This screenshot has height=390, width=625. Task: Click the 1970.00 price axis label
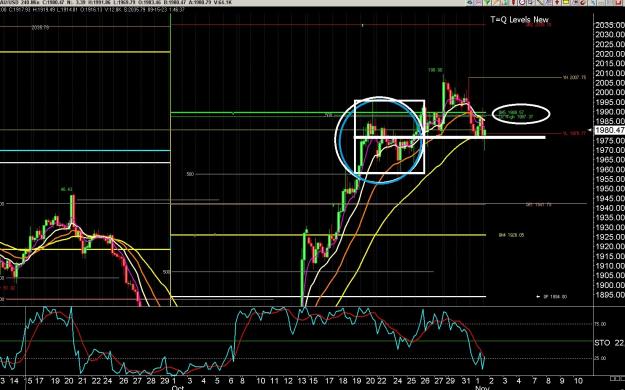point(610,150)
